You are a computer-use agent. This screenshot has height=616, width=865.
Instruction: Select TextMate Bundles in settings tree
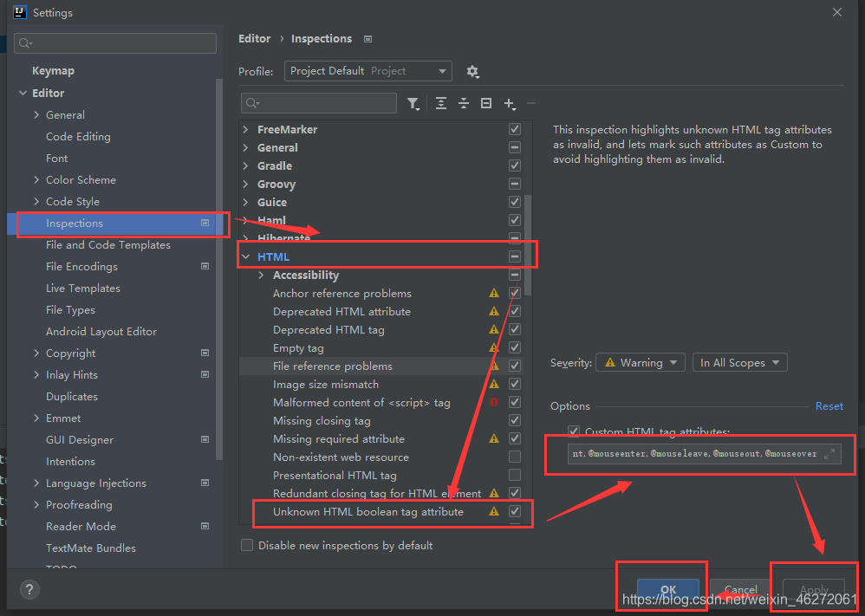(x=91, y=548)
